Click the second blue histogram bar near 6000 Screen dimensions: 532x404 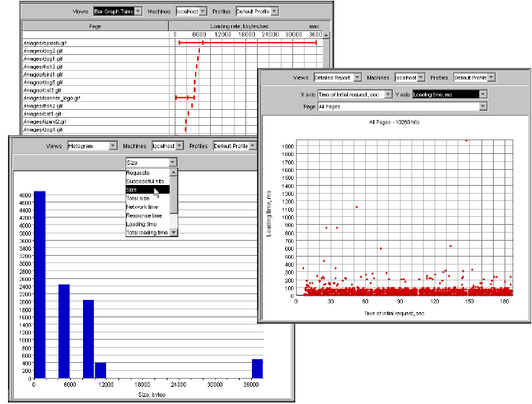tap(64, 331)
